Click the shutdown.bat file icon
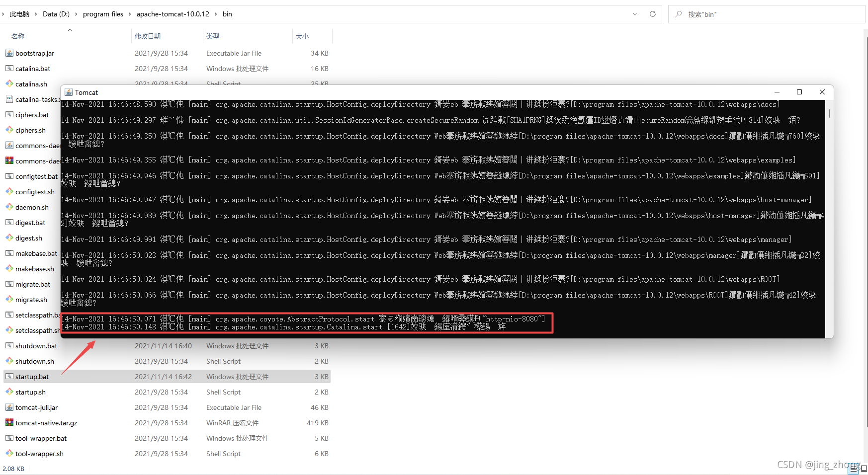The width and height of the screenshot is (868, 475). tap(9, 346)
